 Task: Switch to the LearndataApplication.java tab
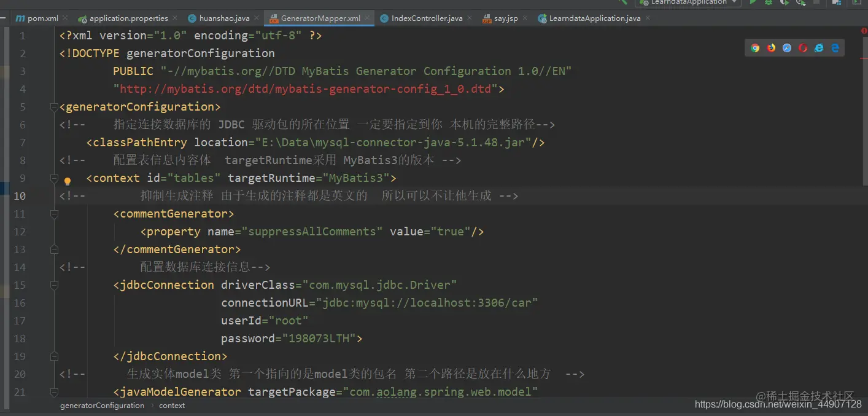[x=595, y=18]
